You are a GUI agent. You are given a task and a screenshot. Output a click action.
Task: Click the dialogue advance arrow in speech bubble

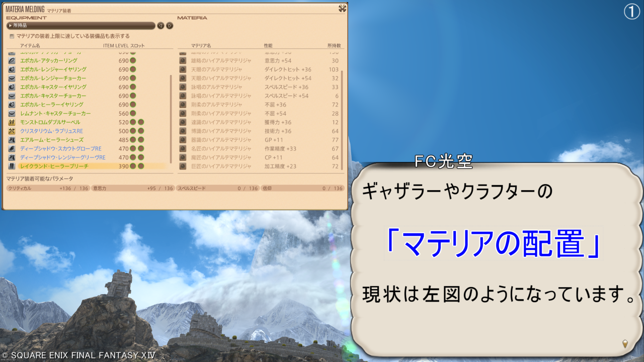pyautogui.click(x=625, y=344)
